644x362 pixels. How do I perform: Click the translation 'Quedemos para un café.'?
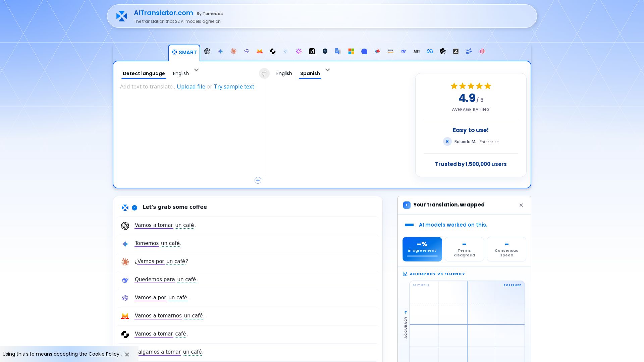pyautogui.click(x=166, y=280)
